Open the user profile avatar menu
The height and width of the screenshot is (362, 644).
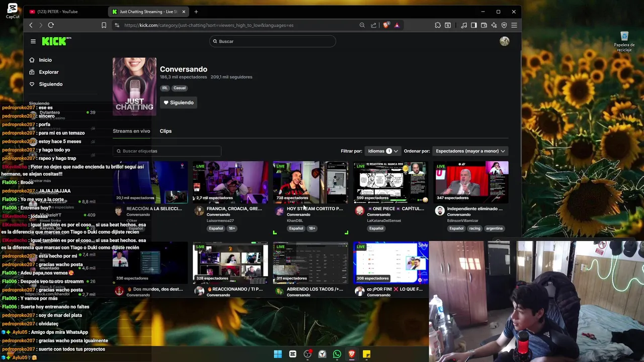tap(504, 41)
